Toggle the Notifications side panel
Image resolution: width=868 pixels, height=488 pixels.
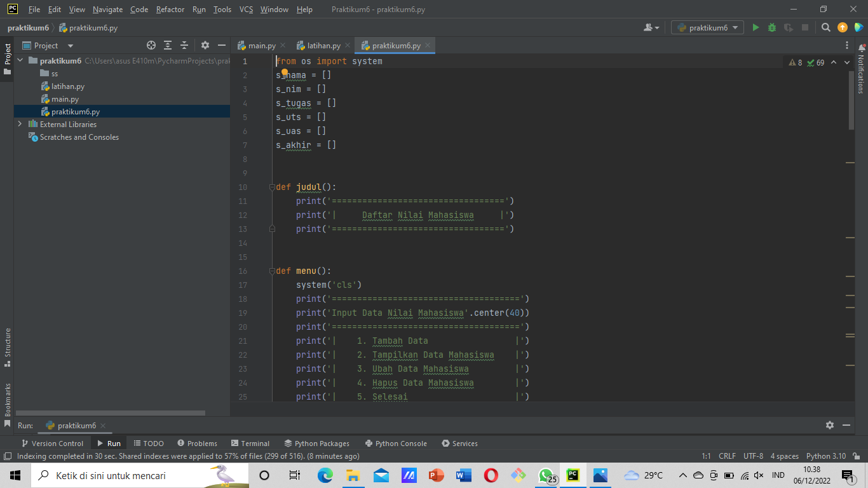pos(861,69)
